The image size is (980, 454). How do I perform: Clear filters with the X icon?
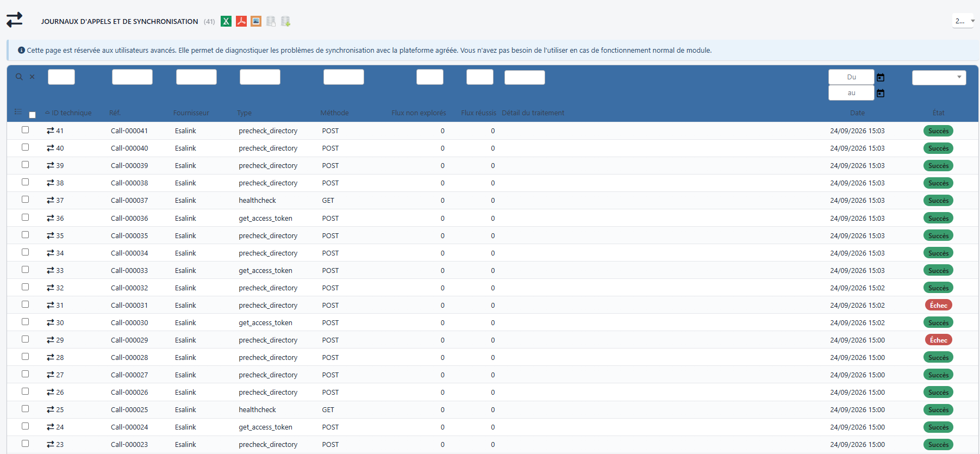[x=32, y=77]
